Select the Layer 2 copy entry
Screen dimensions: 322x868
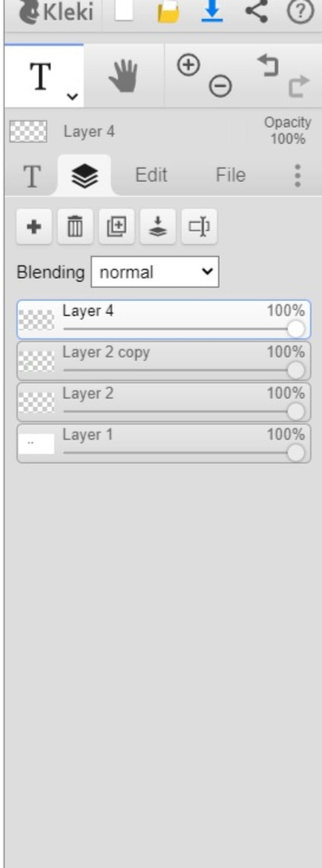[x=164, y=361]
